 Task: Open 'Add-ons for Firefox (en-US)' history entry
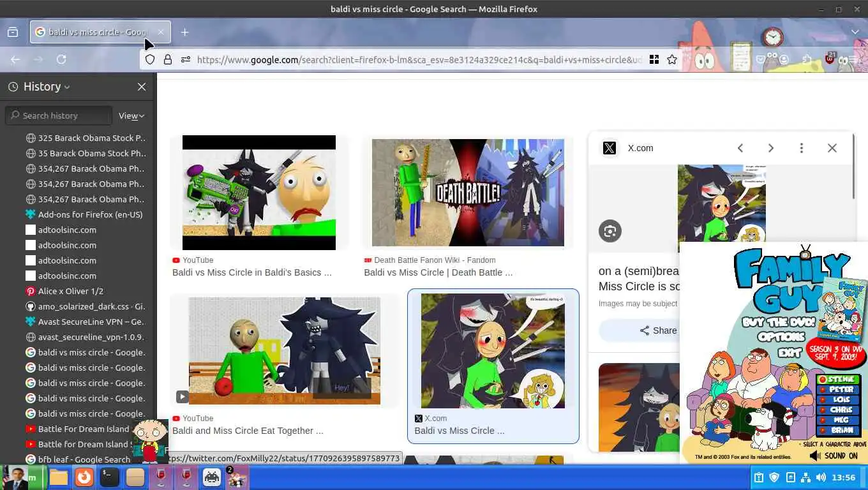coord(84,214)
